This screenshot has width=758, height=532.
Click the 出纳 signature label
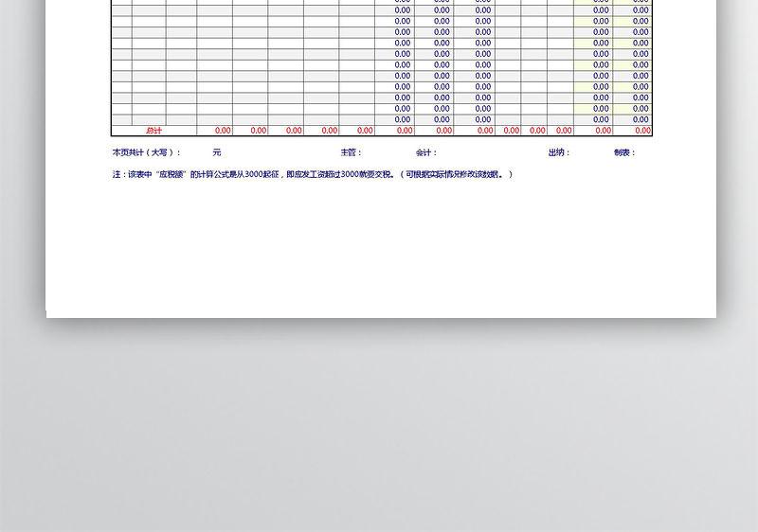[558, 152]
